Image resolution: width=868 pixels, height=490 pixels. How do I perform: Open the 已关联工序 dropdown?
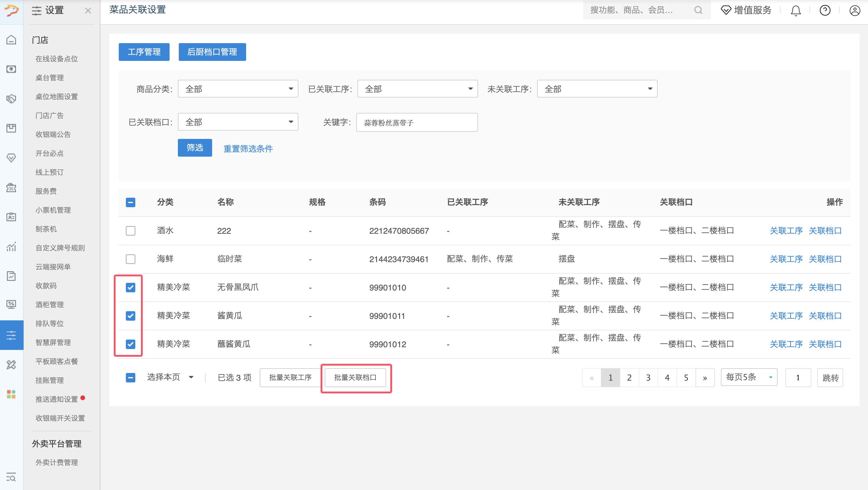417,89
